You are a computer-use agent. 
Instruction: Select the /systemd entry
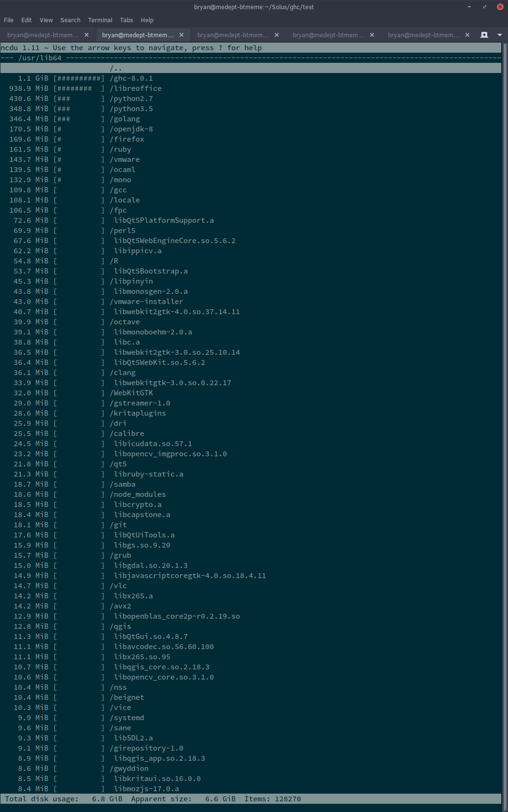[251, 718]
